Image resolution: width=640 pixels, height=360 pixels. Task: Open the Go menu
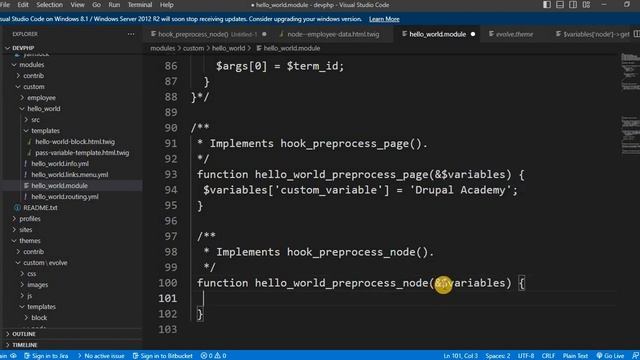click(x=96, y=5)
